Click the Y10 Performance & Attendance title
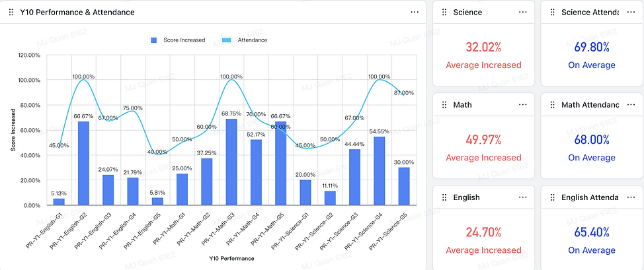Screen dimensions: 644x270 click(77, 13)
